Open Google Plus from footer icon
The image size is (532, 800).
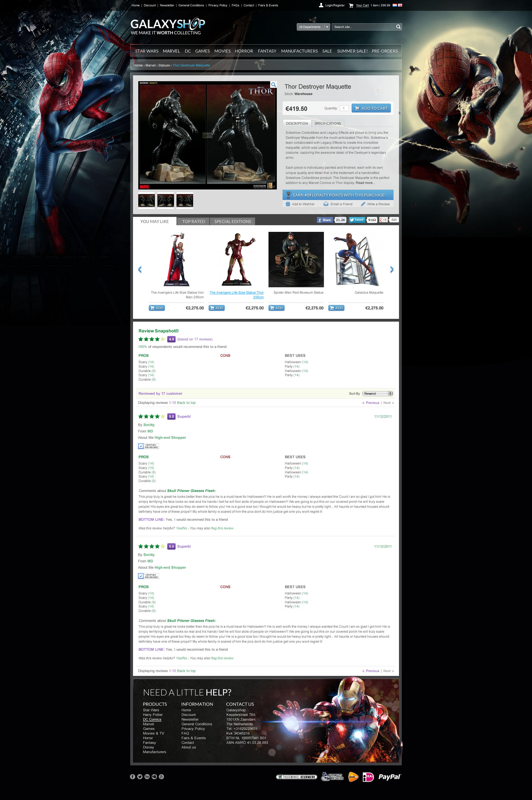coord(162,777)
